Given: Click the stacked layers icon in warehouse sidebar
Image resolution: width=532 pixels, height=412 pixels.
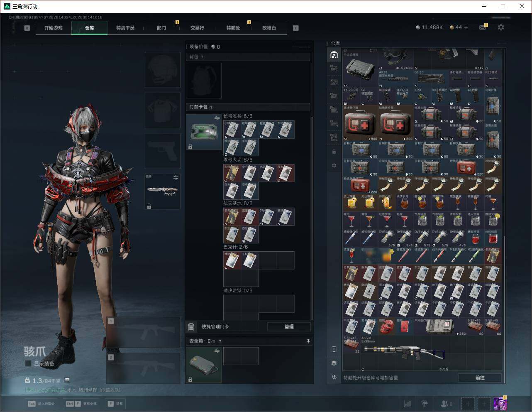Looking at the screenshot, I should tap(334, 363).
